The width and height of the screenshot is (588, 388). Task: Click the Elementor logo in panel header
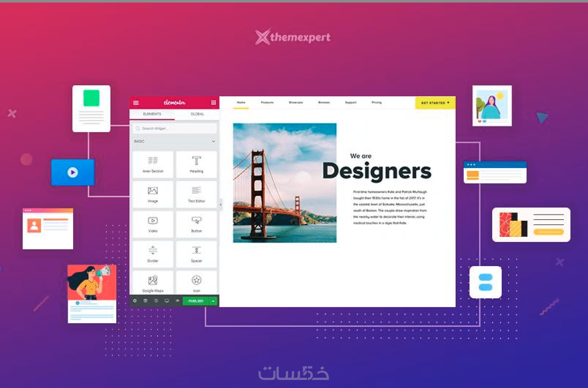pos(174,102)
